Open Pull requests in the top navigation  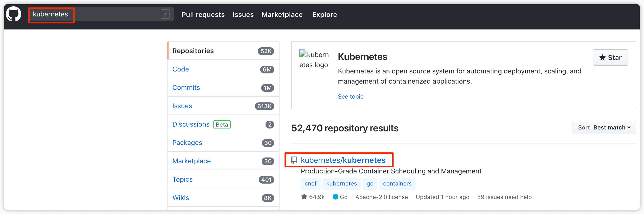tap(203, 14)
